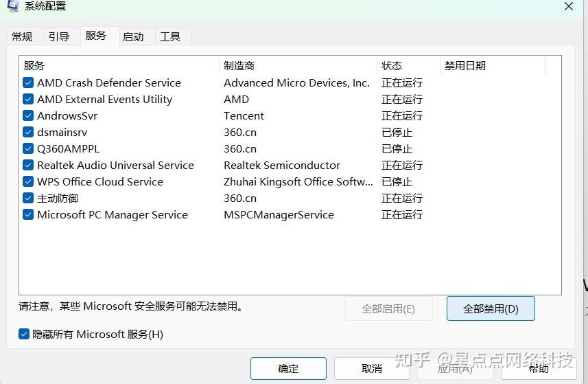Screen dimensions: 588x384
Task: Select the AndrowsSvr service name
Action: (x=67, y=115)
